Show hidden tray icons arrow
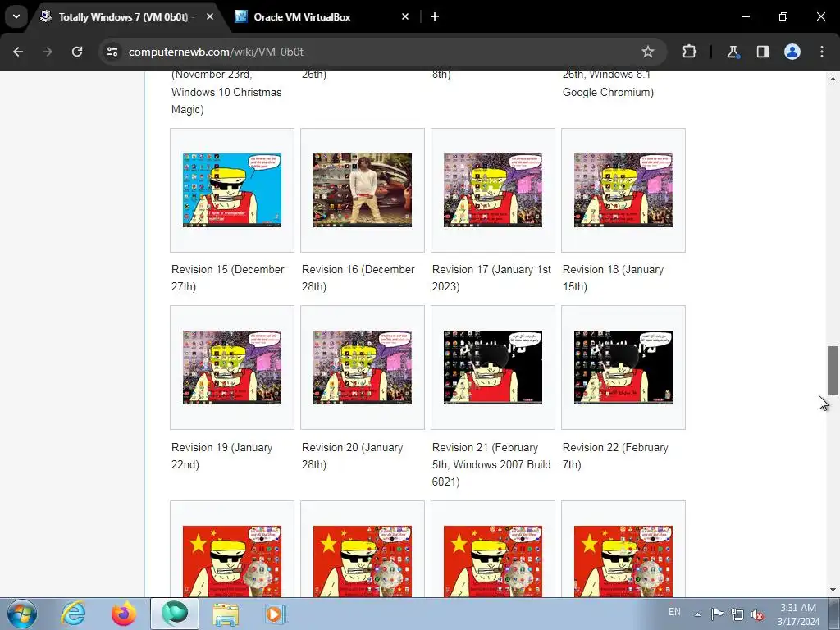The width and height of the screenshot is (840, 630). [697, 614]
